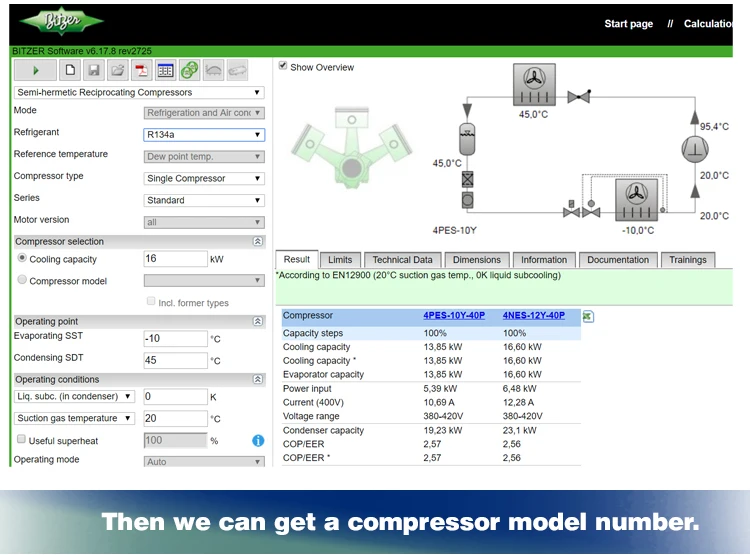
Task: Open the 4PES-10Y-40P compressor link
Action: [x=453, y=316]
